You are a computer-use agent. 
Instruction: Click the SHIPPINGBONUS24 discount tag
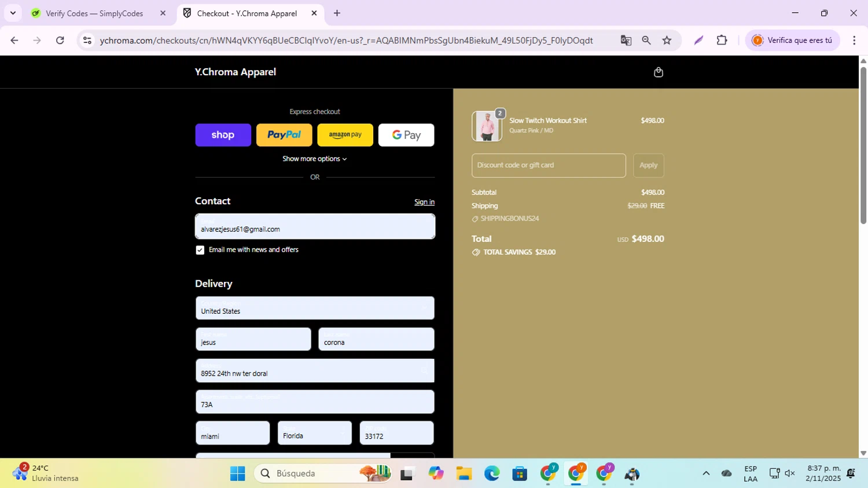(505, 219)
